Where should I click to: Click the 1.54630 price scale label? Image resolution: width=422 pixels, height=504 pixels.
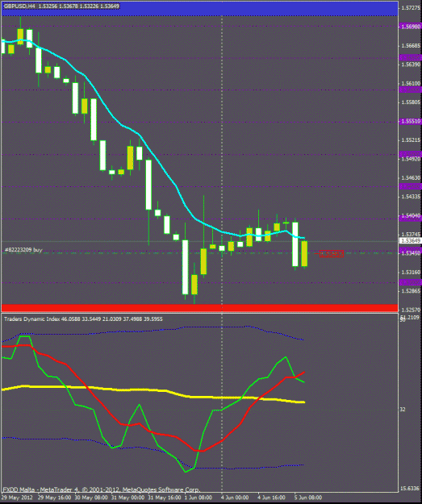coord(411,177)
